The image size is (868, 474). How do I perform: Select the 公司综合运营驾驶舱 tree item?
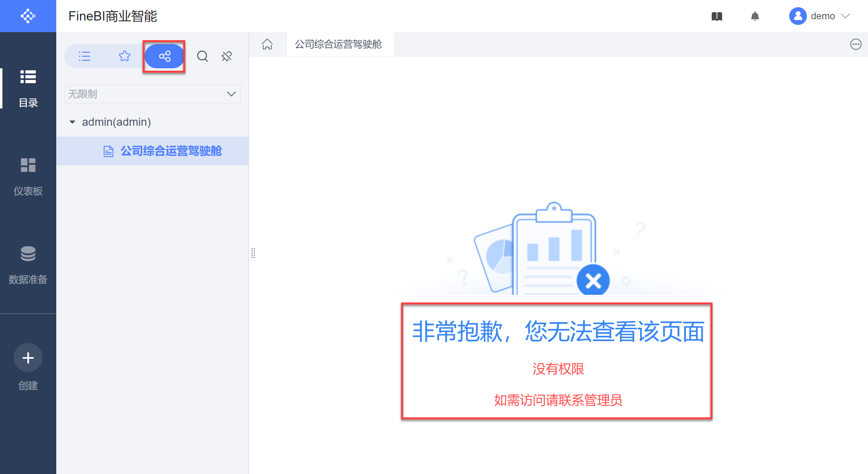point(171,151)
